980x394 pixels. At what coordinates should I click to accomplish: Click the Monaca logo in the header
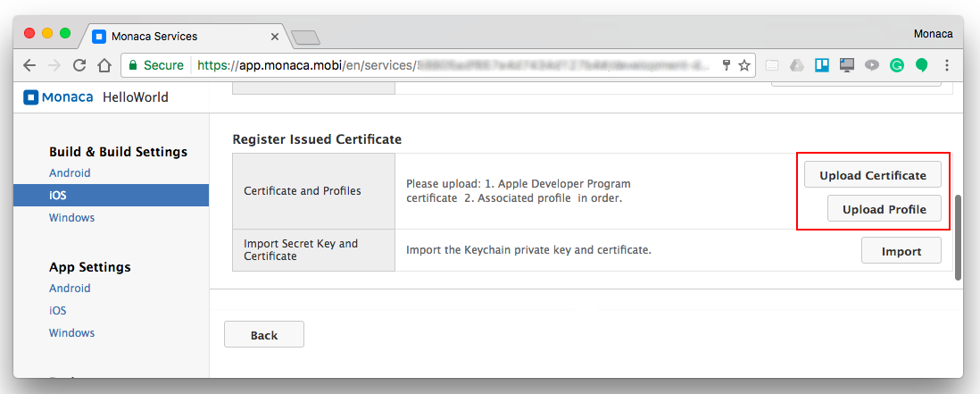(x=58, y=97)
